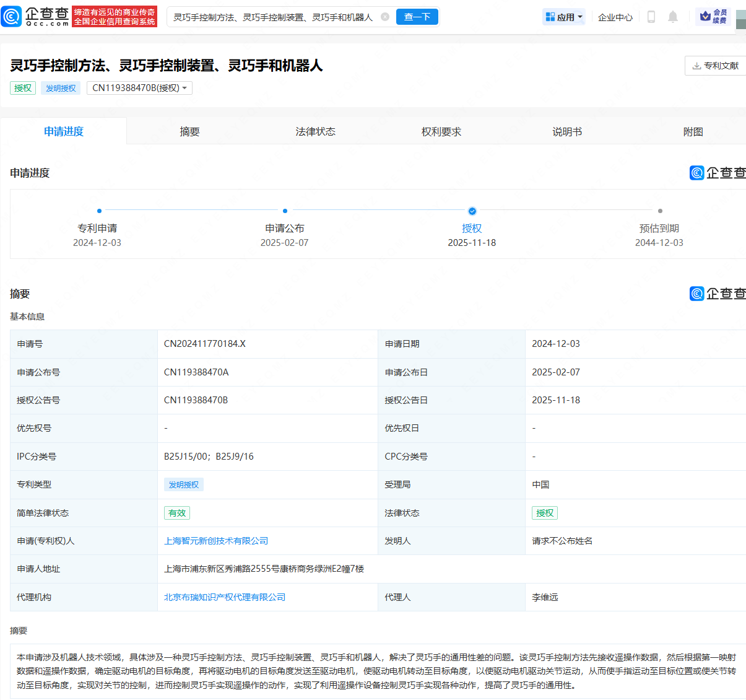The width and height of the screenshot is (746, 700).
Task: Click the 查一下 search button
Action: click(417, 17)
